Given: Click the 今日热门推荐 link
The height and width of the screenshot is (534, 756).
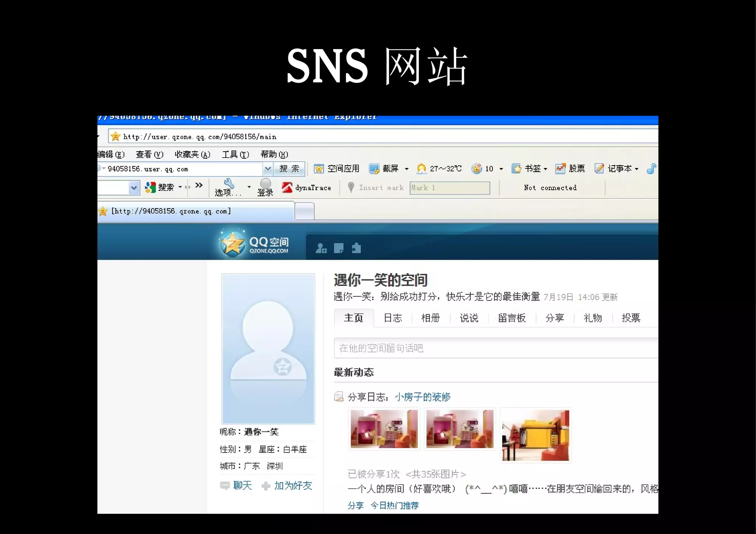Looking at the screenshot, I should coord(395,505).
